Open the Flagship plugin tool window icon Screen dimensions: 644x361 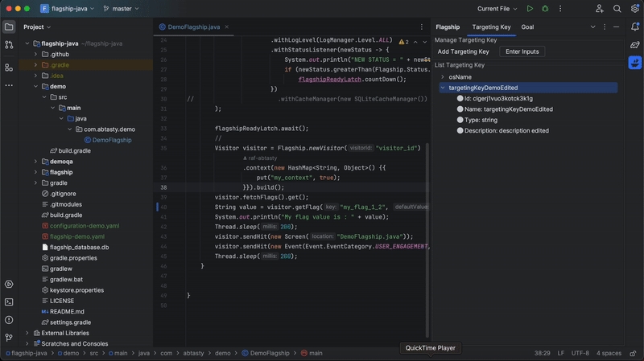(635, 63)
